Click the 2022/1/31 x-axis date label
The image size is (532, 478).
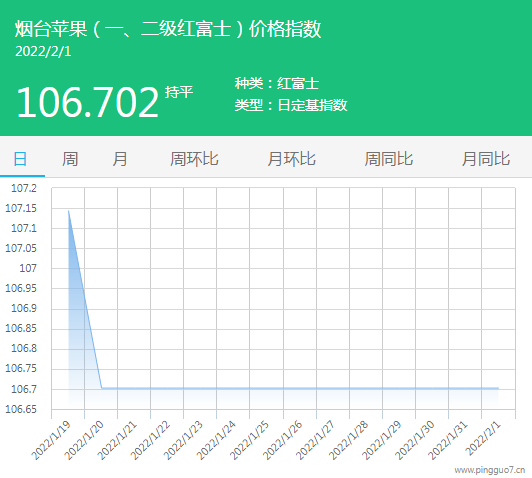(x=448, y=440)
